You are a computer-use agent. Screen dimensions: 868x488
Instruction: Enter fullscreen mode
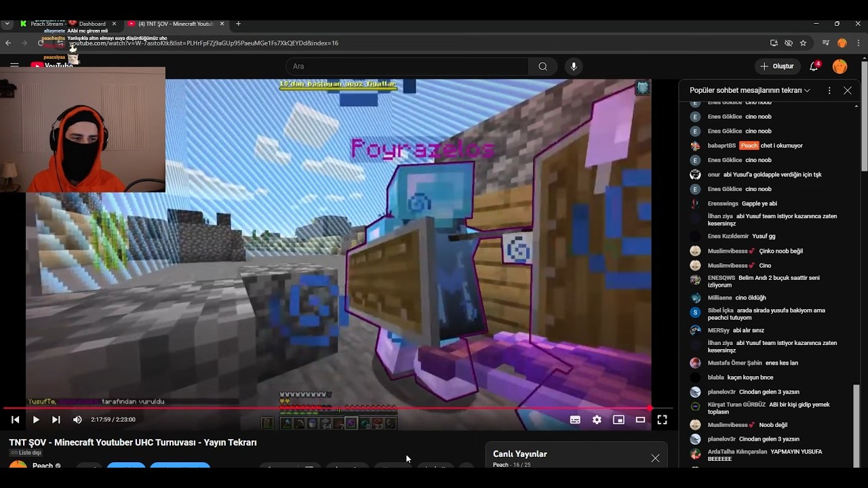click(x=662, y=420)
